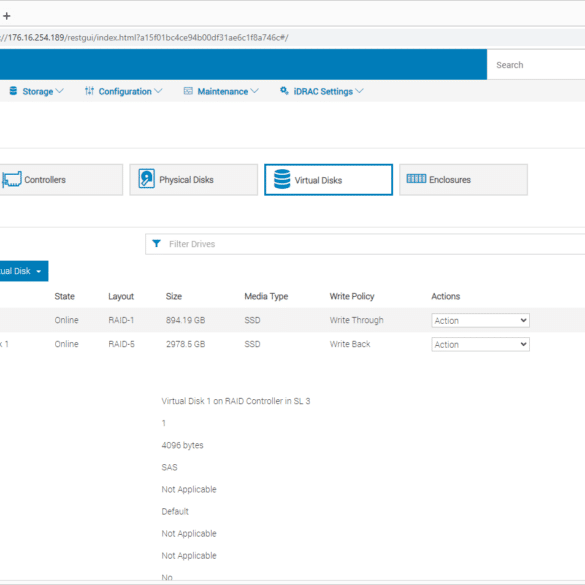This screenshot has width=585, height=585.
Task: Click the Physical Disks drive icon
Action: pyautogui.click(x=147, y=179)
